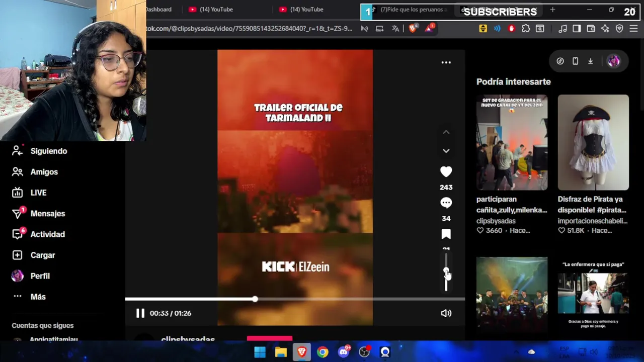Click the Amigos icon in the sidebar
This screenshot has width=644, height=362.
tap(17, 172)
